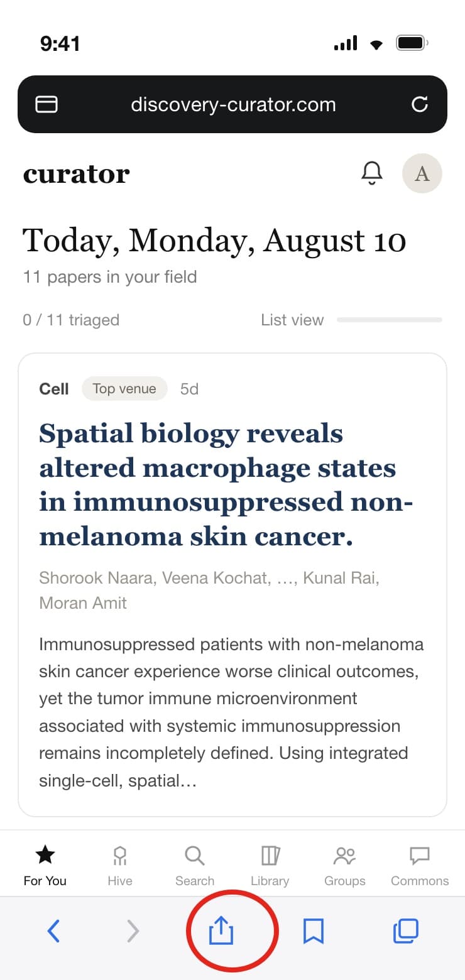Switch to the Search tab
Image resolution: width=465 pixels, height=980 pixels.
pyautogui.click(x=195, y=866)
